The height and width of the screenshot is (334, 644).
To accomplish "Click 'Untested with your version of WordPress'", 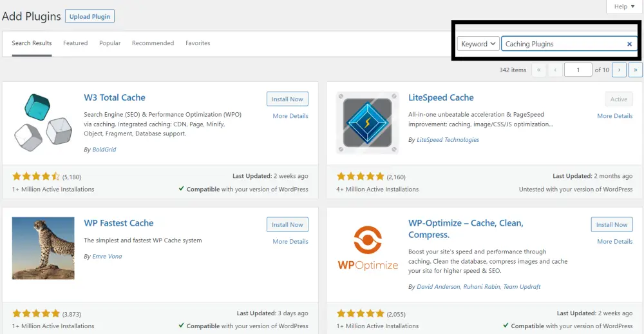I will pyautogui.click(x=575, y=189).
